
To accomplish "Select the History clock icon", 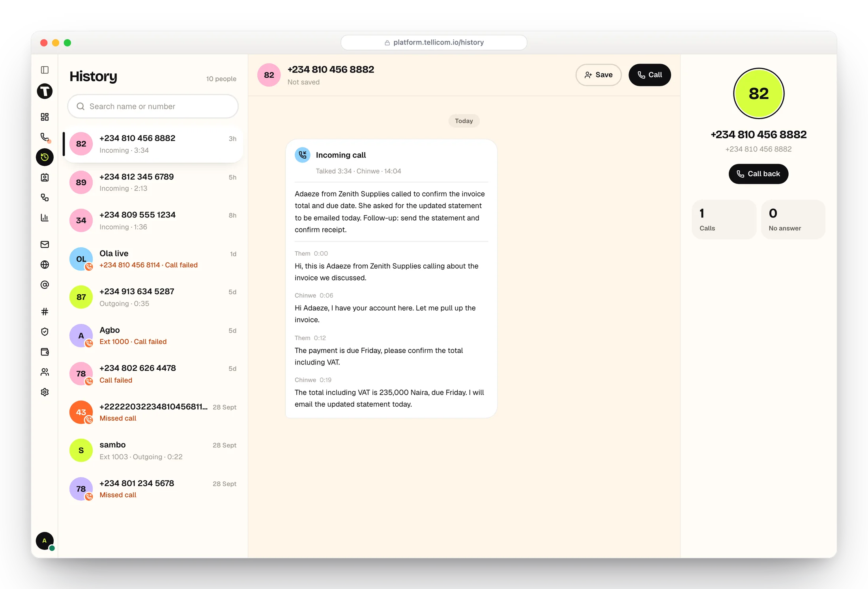I will coord(45,157).
